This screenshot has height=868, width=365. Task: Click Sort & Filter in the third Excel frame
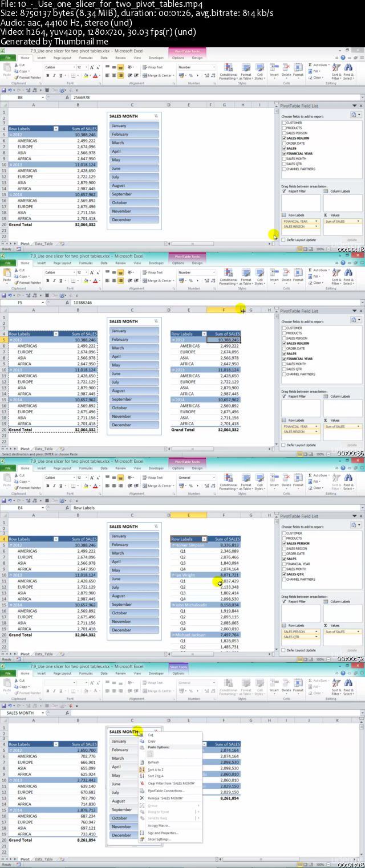pyautogui.click(x=336, y=481)
